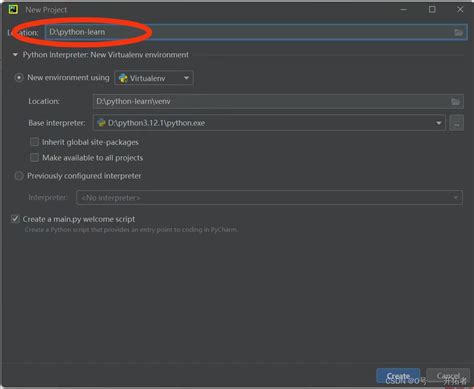Click the D:\python3.12.1\python.exe interpreter path
This screenshot has height=389, width=474.
coord(156,123)
